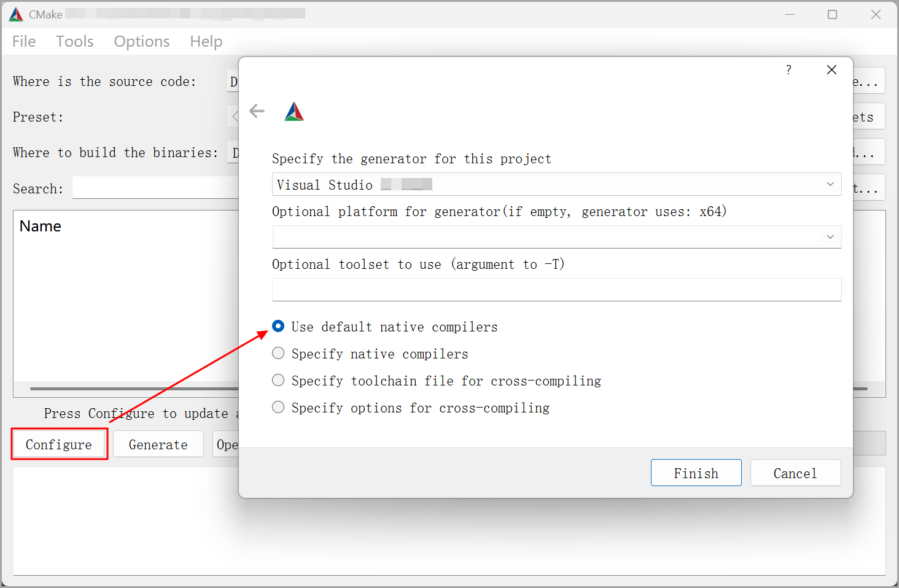Click the CMake logo in the dialog
Viewport: 899px width, 588px height.
click(294, 111)
